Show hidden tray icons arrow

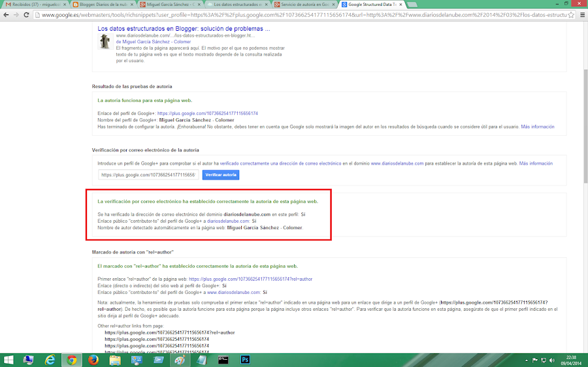(527, 360)
